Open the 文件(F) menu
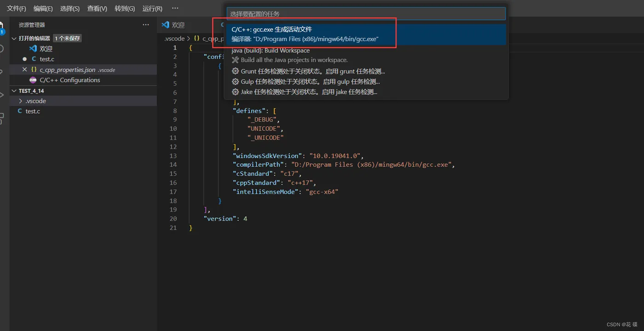This screenshot has height=331, width=644. [16, 8]
